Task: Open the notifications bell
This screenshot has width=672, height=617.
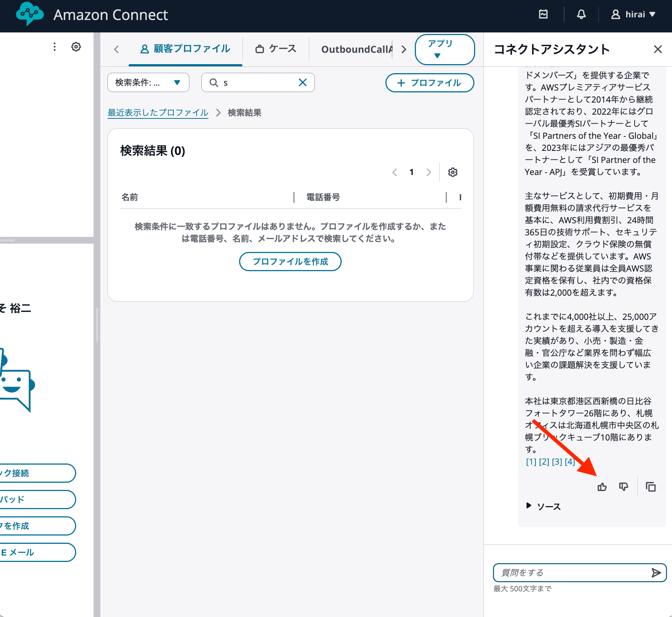Action: click(581, 14)
